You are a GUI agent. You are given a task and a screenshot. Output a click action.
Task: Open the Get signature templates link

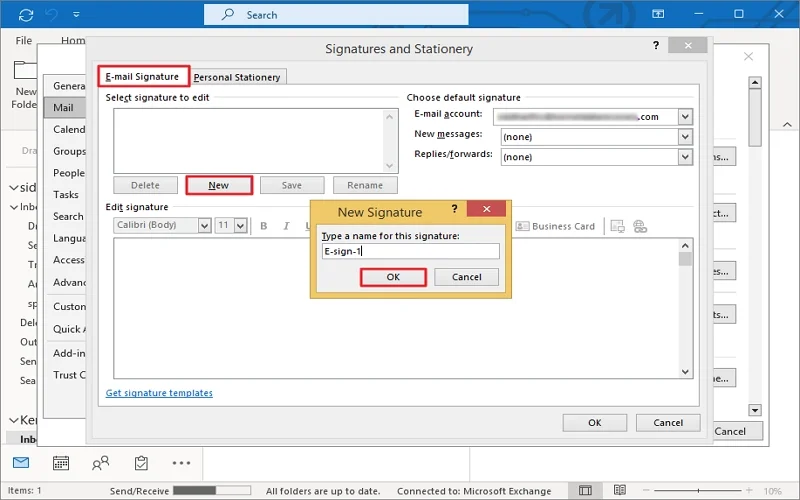click(x=159, y=393)
